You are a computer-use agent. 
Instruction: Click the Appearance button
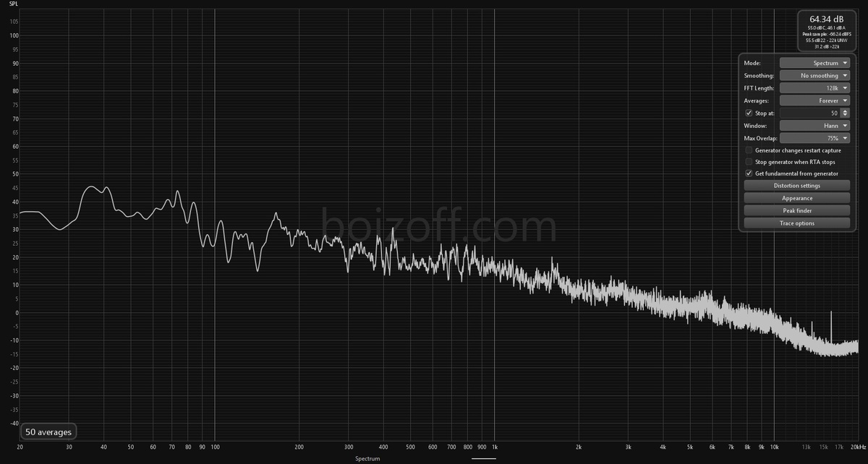click(796, 198)
